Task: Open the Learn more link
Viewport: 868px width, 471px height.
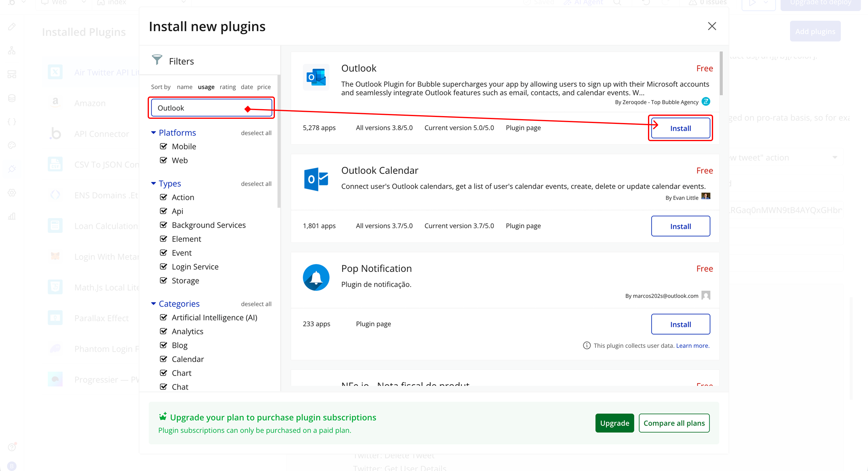Action: (x=693, y=346)
